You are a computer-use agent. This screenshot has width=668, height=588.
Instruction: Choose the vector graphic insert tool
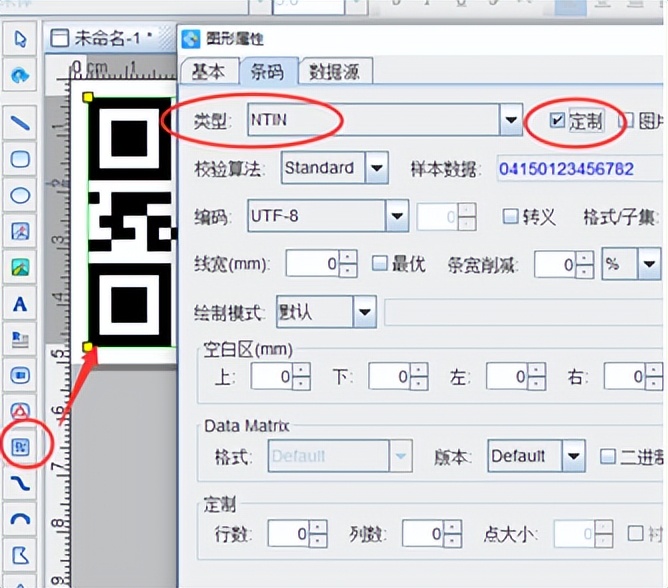tap(20, 231)
